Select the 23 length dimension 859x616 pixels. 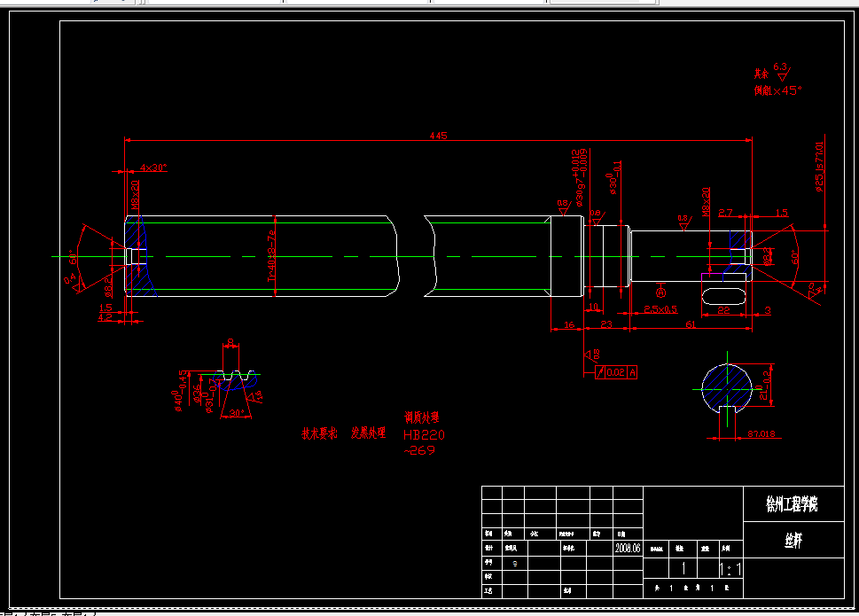[605, 324]
